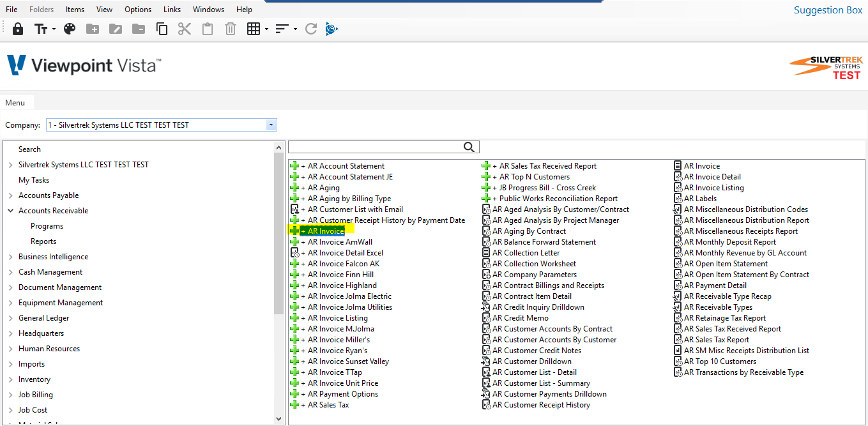Image resolution: width=868 pixels, height=426 pixels.
Task: Open the Options menu
Action: (138, 10)
